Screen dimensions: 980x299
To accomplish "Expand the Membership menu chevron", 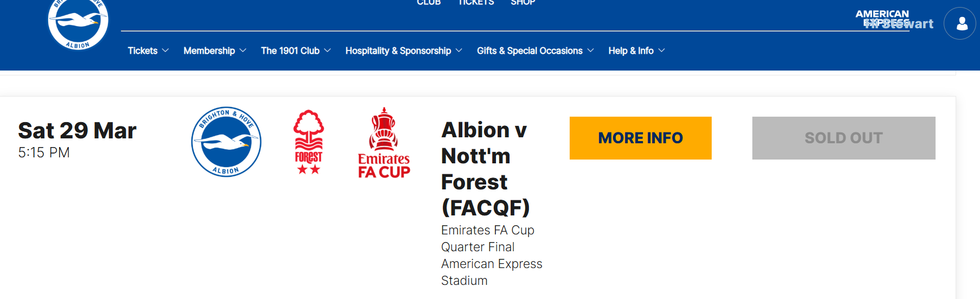I will (243, 50).
